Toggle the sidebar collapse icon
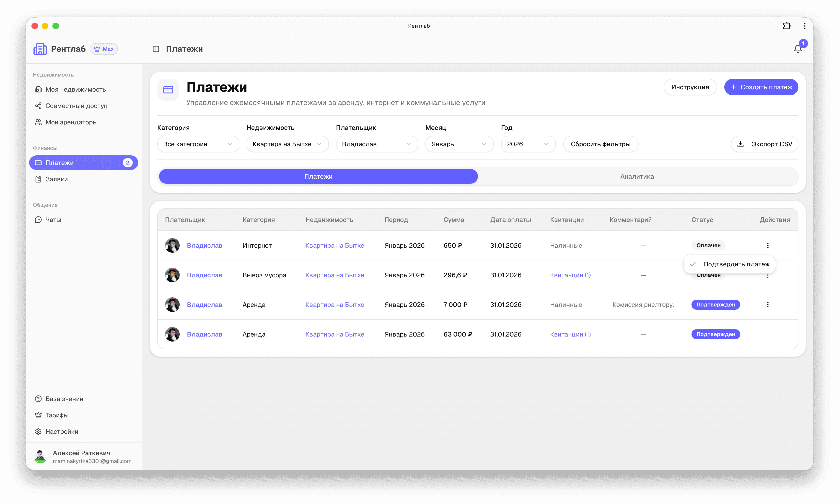The width and height of the screenshot is (839, 504). point(156,49)
